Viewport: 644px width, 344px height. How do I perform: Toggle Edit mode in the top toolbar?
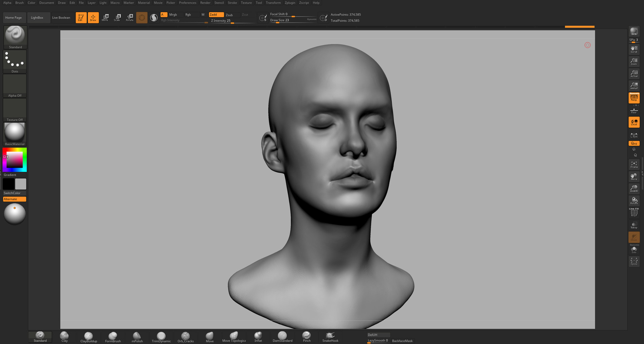[81, 17]
